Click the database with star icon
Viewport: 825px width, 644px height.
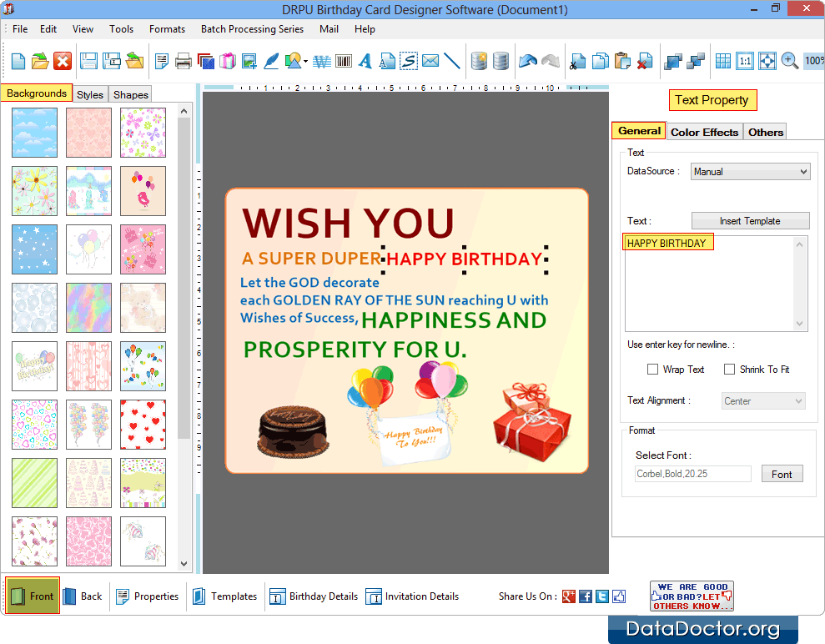[478, 62]
